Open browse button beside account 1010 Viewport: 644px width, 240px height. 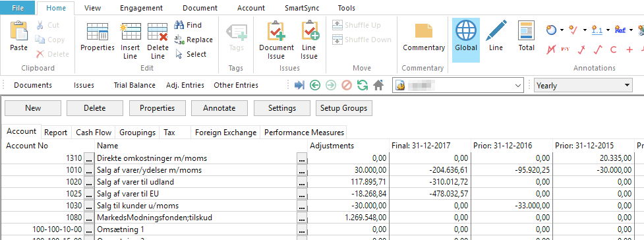(89, 170)
